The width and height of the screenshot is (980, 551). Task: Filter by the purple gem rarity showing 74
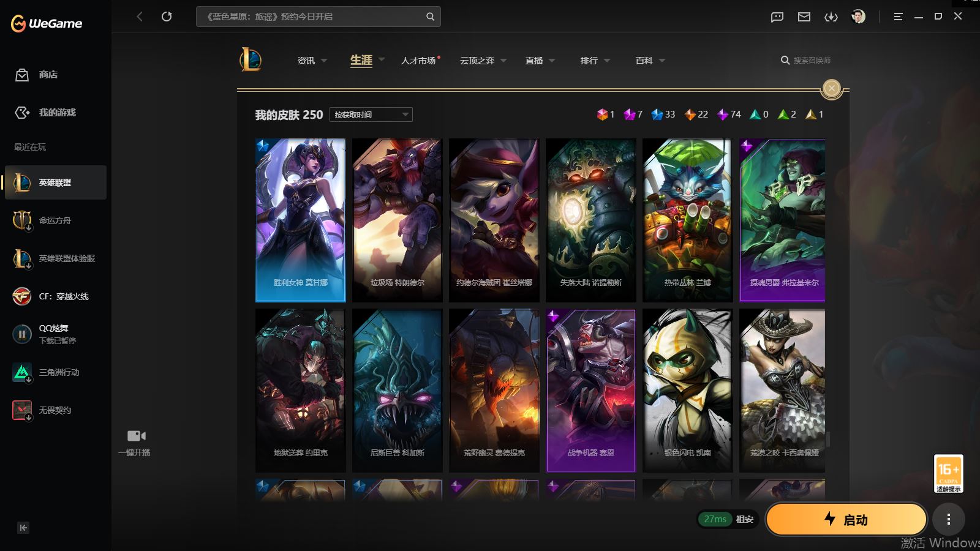(x=729, y=114)
